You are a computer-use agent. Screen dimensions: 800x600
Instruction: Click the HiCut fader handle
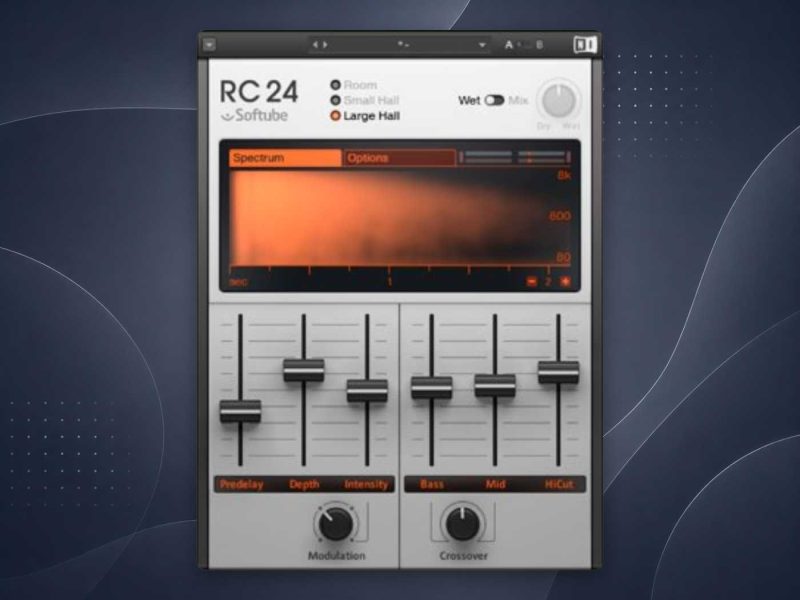[558, 372]
